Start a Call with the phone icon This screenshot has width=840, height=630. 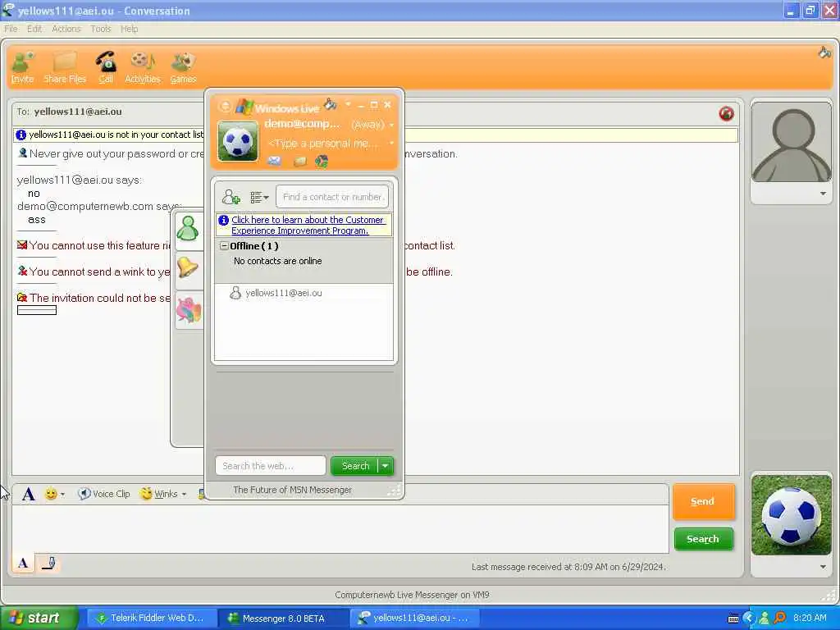(106, 67)
